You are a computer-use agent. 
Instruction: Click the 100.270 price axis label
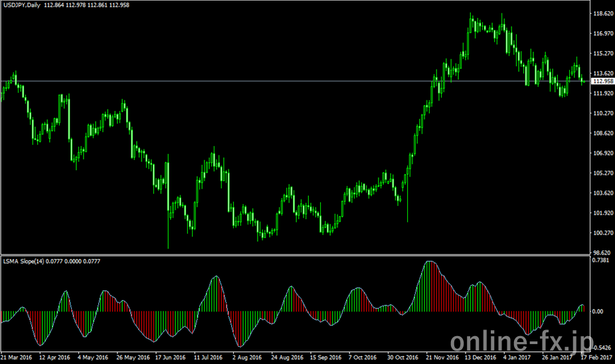603,233
